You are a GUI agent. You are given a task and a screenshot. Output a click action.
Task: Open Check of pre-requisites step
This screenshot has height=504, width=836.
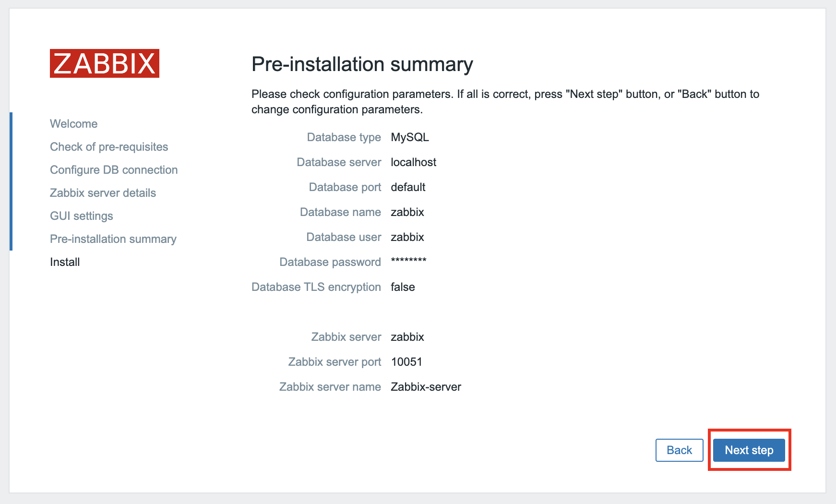(109, 147)
